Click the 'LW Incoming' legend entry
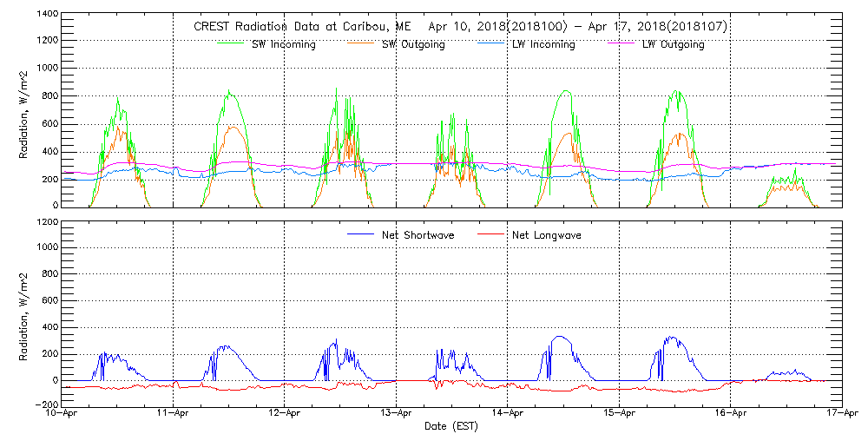This screenshot has width=868, height=434. pyautogui.click(x=542, y=44)
